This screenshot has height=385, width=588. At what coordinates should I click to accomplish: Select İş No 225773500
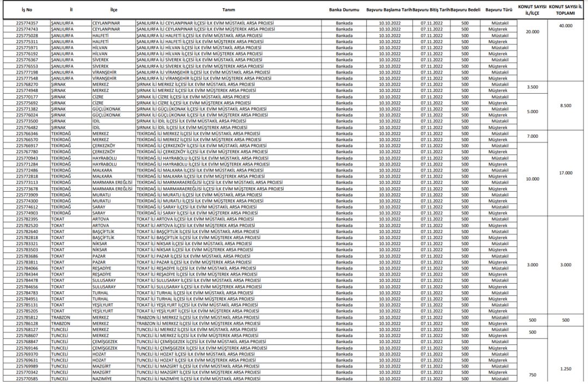tap(27, 121)
